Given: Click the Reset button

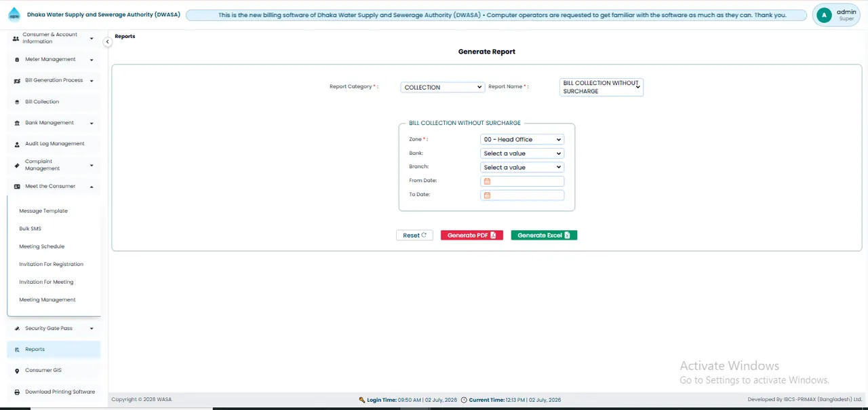Looking at the screenshot, I should pos(414,236).
